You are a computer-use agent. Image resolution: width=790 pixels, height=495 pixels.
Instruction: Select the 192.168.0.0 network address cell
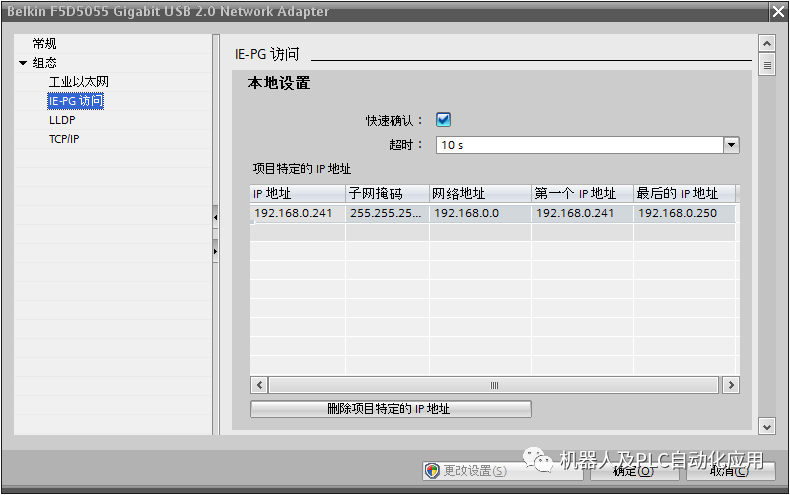pyautogui.click(x=480, y=213)
